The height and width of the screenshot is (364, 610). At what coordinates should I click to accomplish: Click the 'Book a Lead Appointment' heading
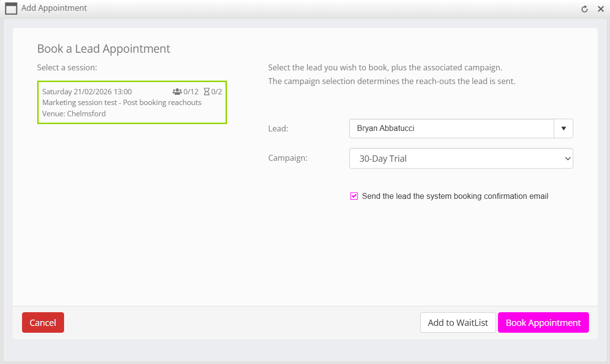coord(104,49)
